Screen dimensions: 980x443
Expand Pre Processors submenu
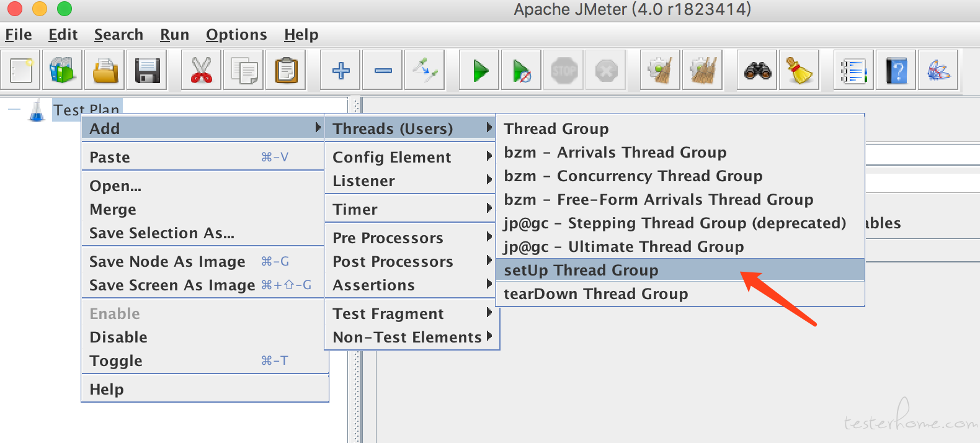[410, 238]
